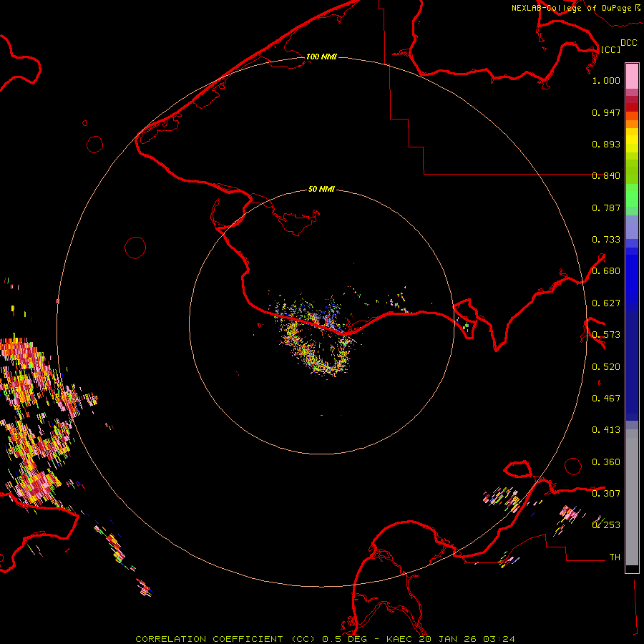This screenshot has width=644, height=644.
Task: Pick the 1.000 scale value label
Action: click(x=606, y=81)
